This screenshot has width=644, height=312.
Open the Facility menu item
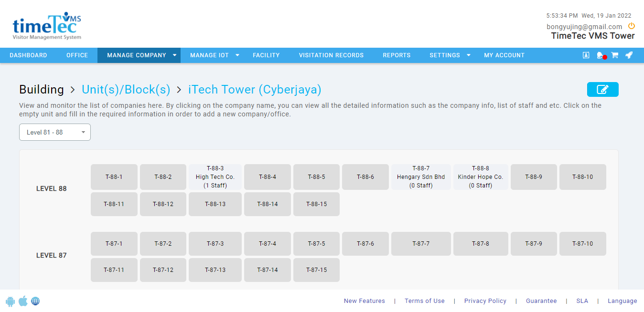266,55
